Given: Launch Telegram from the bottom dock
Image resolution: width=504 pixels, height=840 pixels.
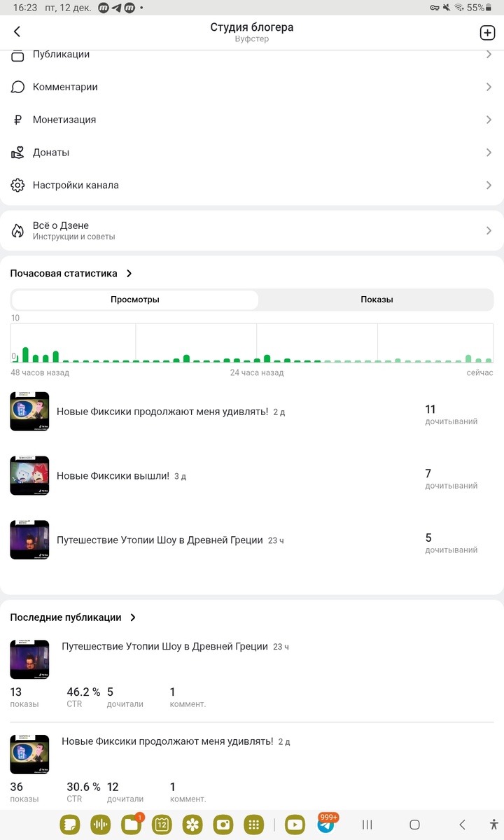Looking at the screenshot, I should click(325, 825).
